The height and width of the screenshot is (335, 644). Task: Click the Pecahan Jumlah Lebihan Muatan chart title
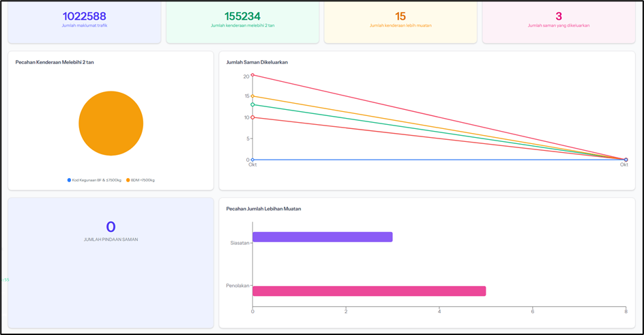263,209
